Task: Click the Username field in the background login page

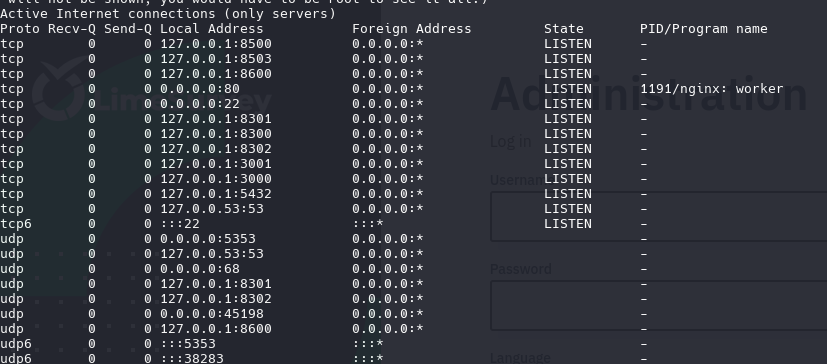Action: point(659,217)
